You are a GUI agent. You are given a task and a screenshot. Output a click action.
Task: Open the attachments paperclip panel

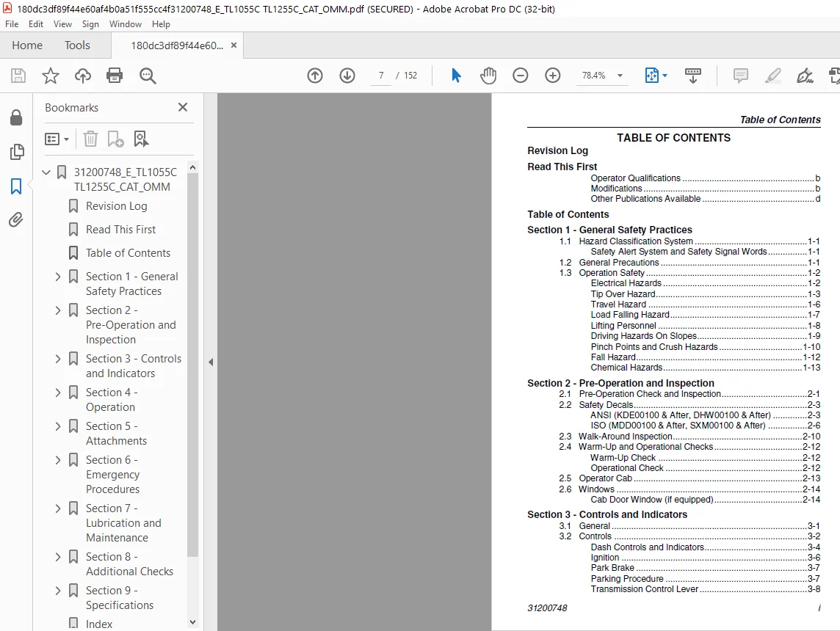tap(16, 220)
